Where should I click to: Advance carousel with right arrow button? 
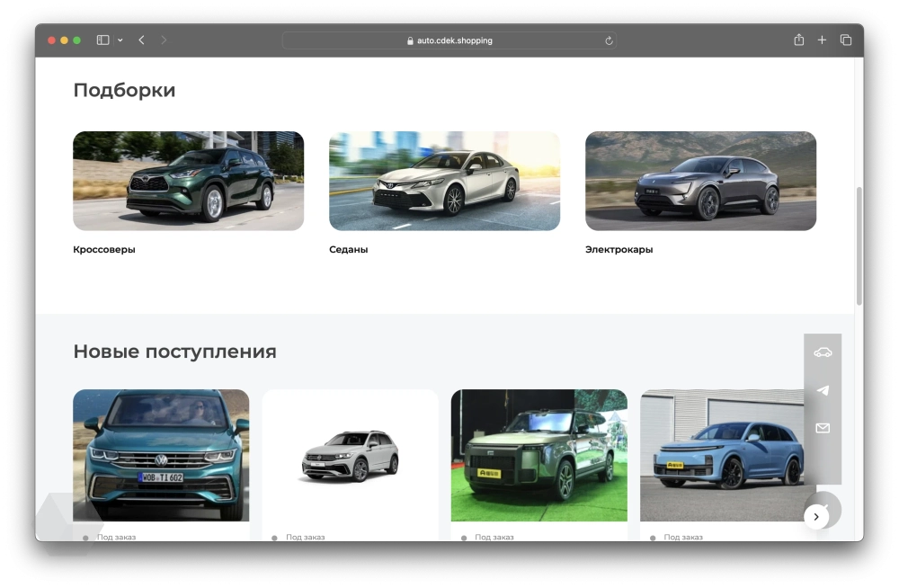(816, 517)
